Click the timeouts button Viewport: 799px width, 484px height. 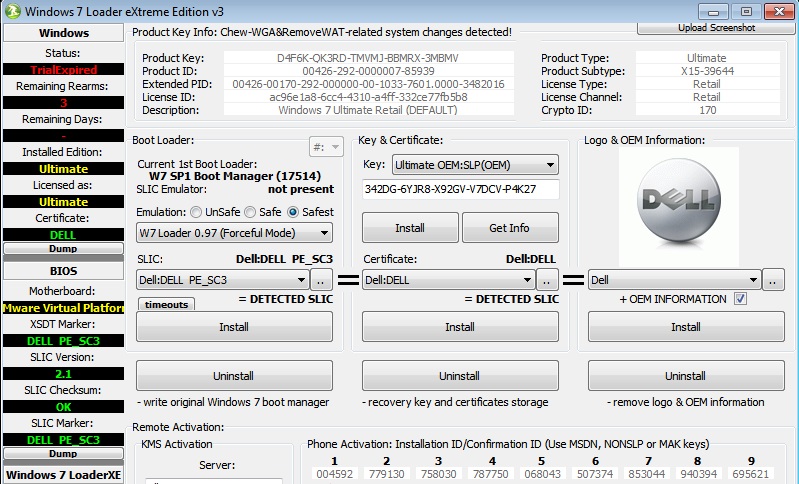tap(166, 304)
